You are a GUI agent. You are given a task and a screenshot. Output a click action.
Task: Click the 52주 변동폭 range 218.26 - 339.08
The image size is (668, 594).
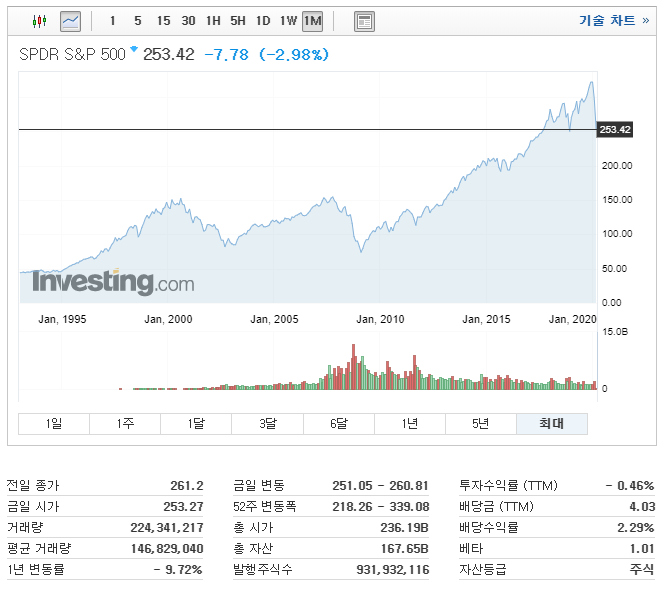pos(380,506)
